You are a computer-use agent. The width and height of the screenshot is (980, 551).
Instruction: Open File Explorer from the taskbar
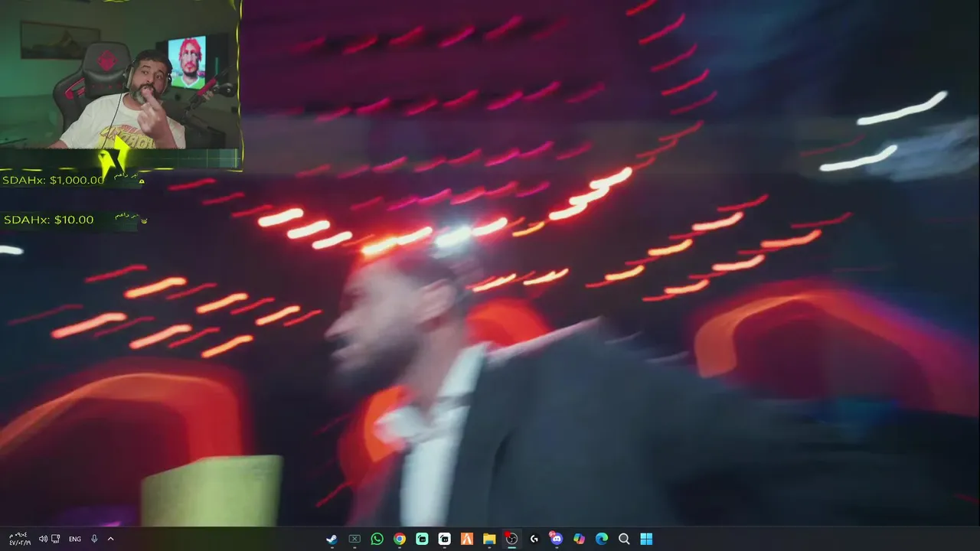click(x=489, y=539)
